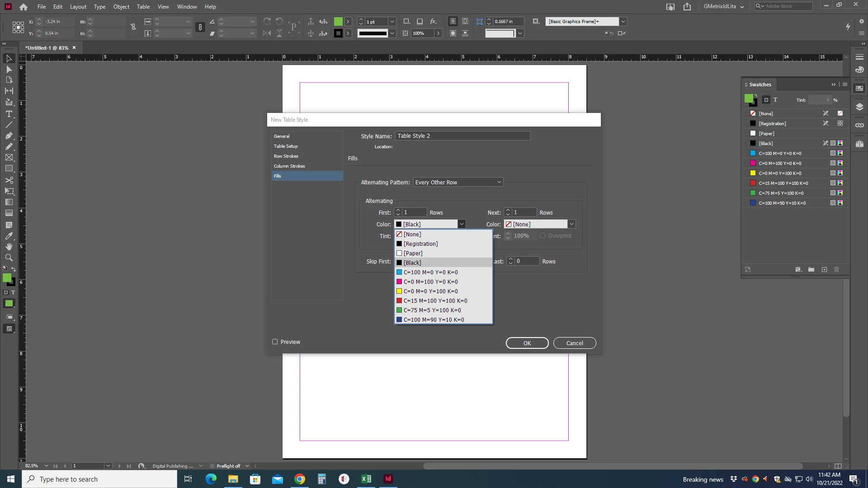
Task: Click InDesign icon in Windows taskbar
Action: (x=388, y=479)
